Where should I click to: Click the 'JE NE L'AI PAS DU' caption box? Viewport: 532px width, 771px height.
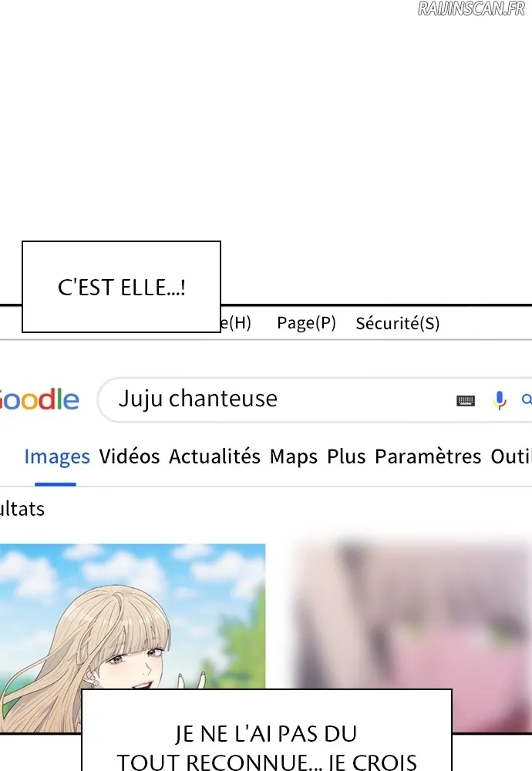pyautogui.click(x=266, y=730)
